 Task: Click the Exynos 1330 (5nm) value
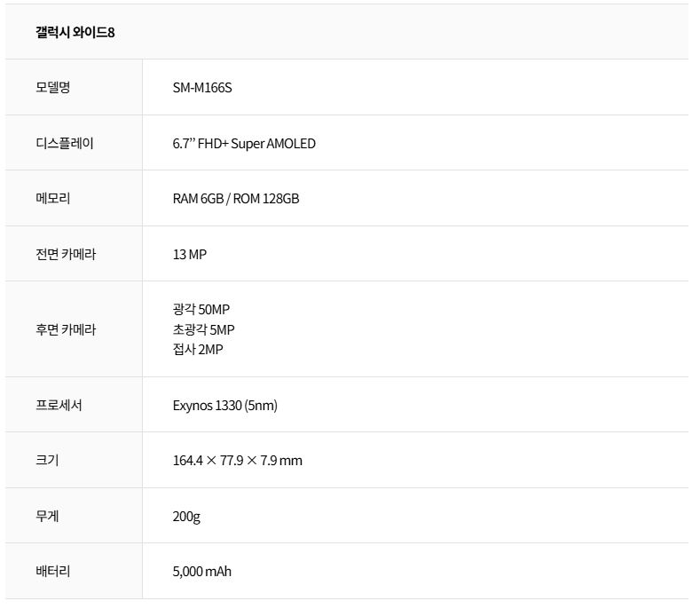click(225, 406)
